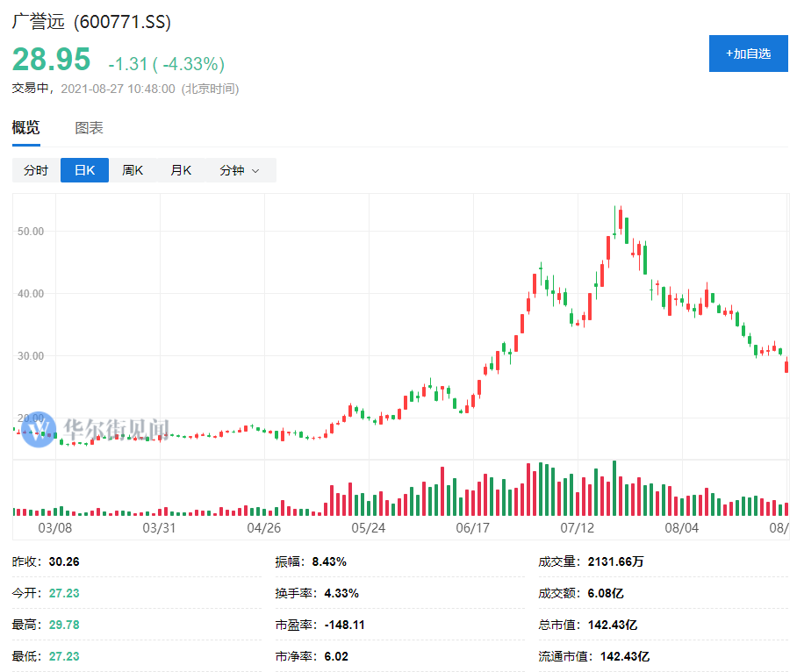Switch to 月K chart view
797x672 pixels.
click(181, 170)
